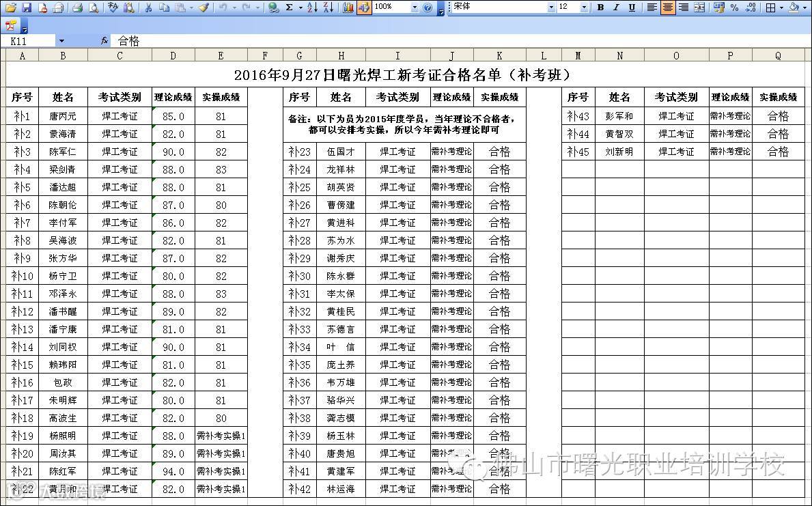Click the E-mail envelope toolbar icon

pyautogui.click(x=59, y=8)
